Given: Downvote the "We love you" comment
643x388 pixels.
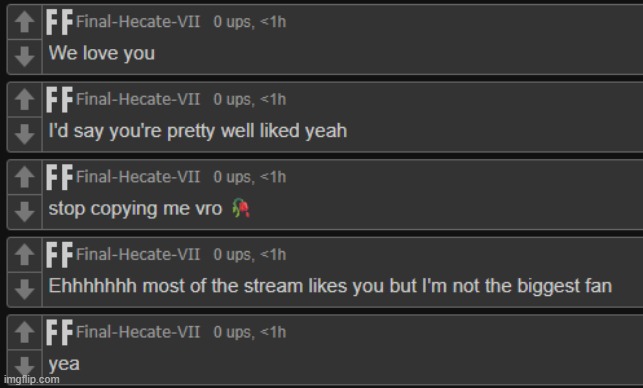Looking at the screenshot, I should (25, 57).
